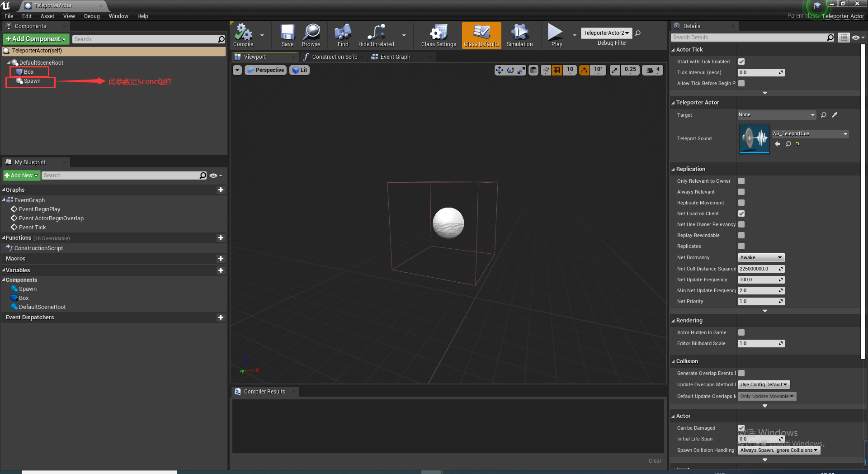Open the Window menu
The height and width of the screenshot is (474, 868).
[118, 16]
